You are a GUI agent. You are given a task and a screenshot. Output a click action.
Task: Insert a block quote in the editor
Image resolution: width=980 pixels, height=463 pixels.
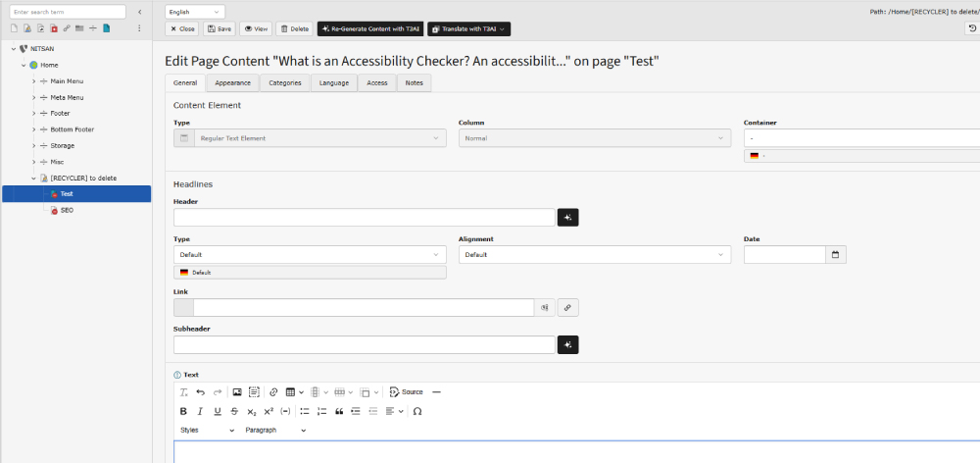click(x=339, y=411)
